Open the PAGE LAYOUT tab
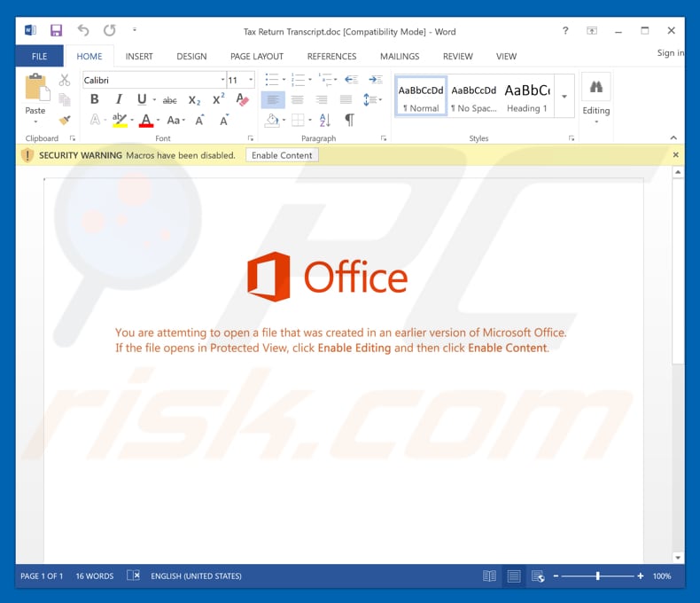 pyautogui.click(x=257, y=56)
